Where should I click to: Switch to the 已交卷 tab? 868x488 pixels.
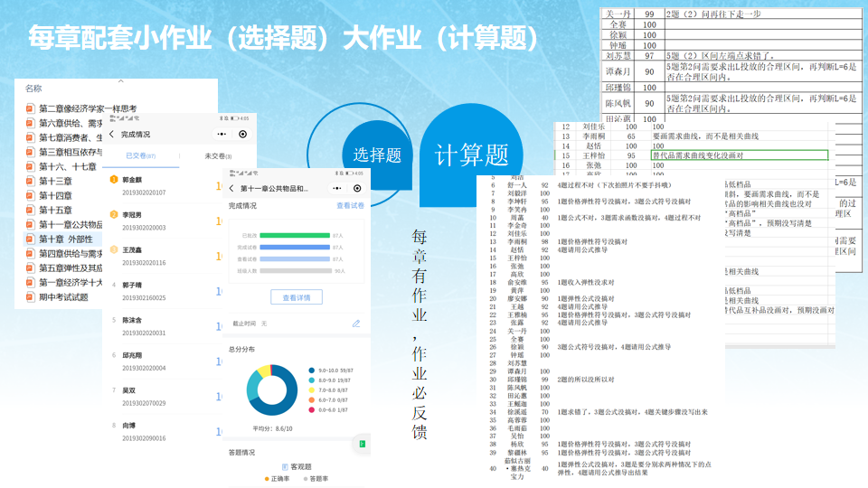pos(138,156)
